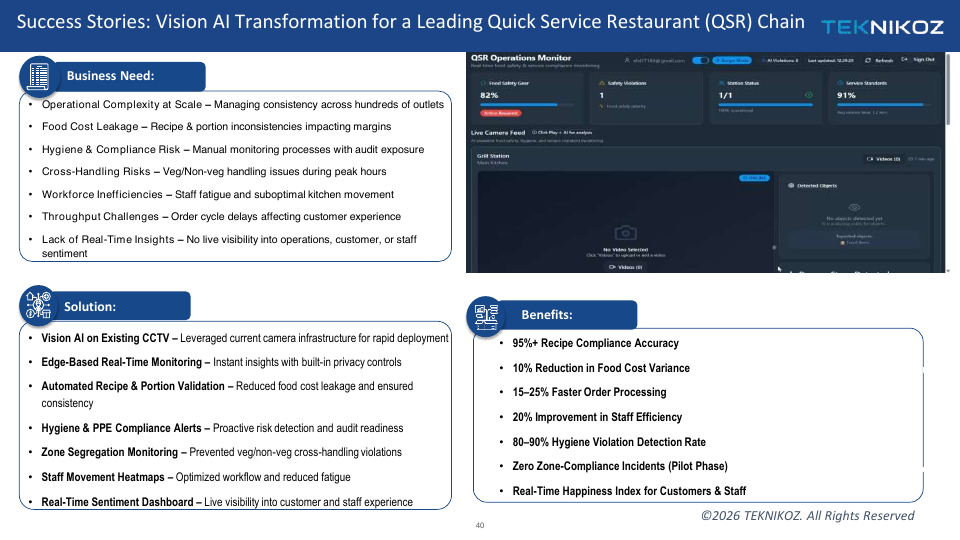Click 10% Reduction in Food Cost Variance
This screenshot has width=960, height=540.
(601, 368)
